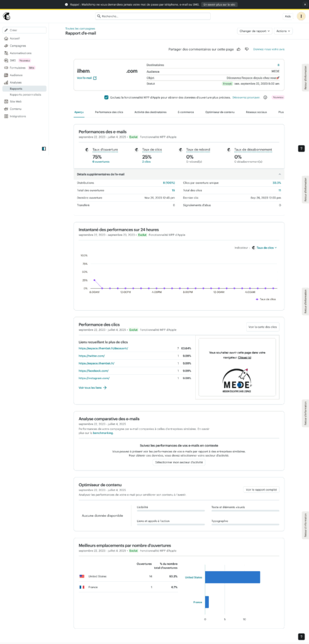Select the Réseaux sociaux tab
This screenshot has height=644, width=309.
(256, 112)
